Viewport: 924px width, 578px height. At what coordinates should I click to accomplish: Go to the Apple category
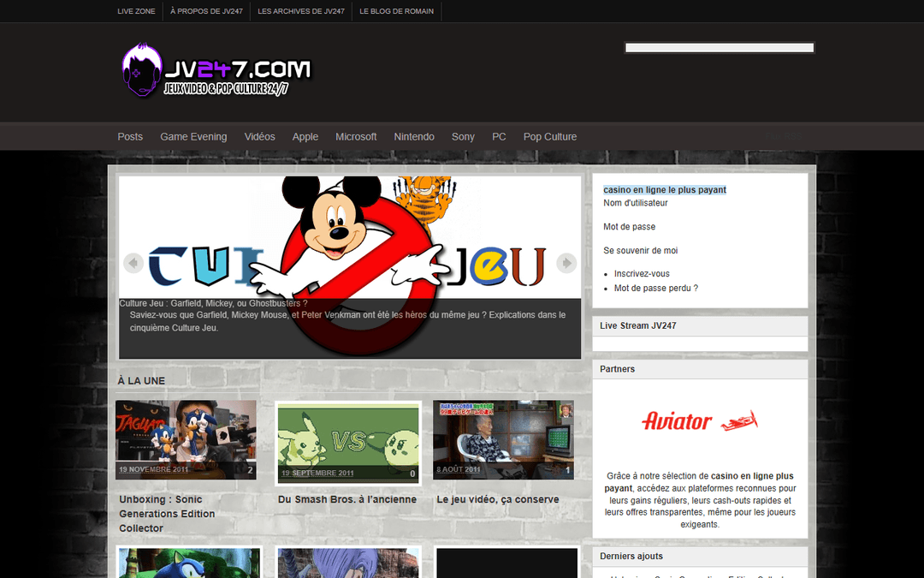(305, 136)
